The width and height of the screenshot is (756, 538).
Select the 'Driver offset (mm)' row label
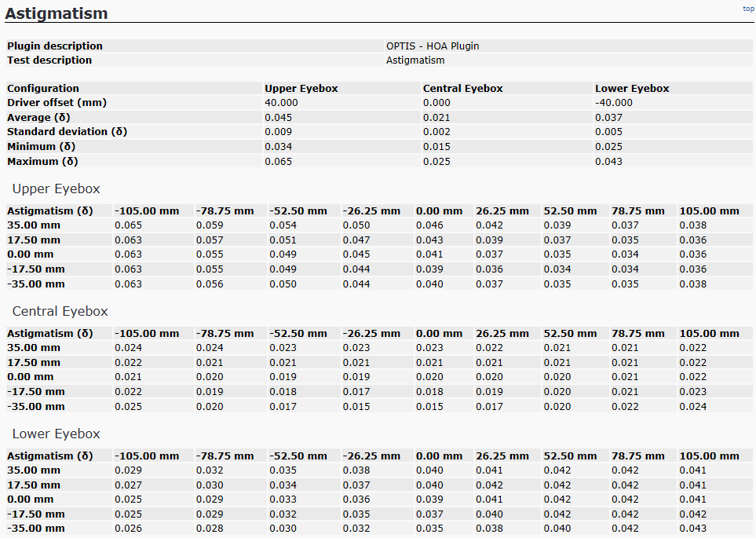57,103
